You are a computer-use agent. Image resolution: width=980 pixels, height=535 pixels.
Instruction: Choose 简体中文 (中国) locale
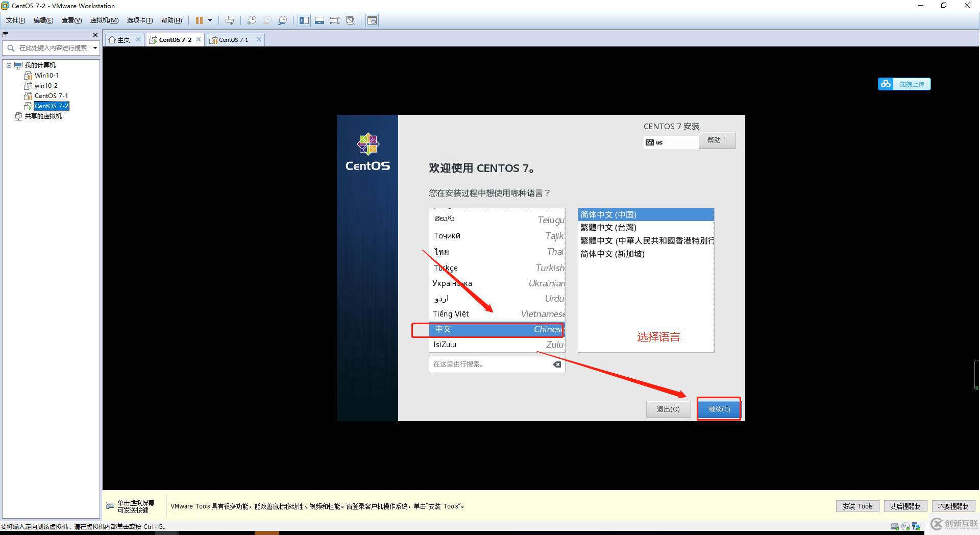click(x=646, y=214)
